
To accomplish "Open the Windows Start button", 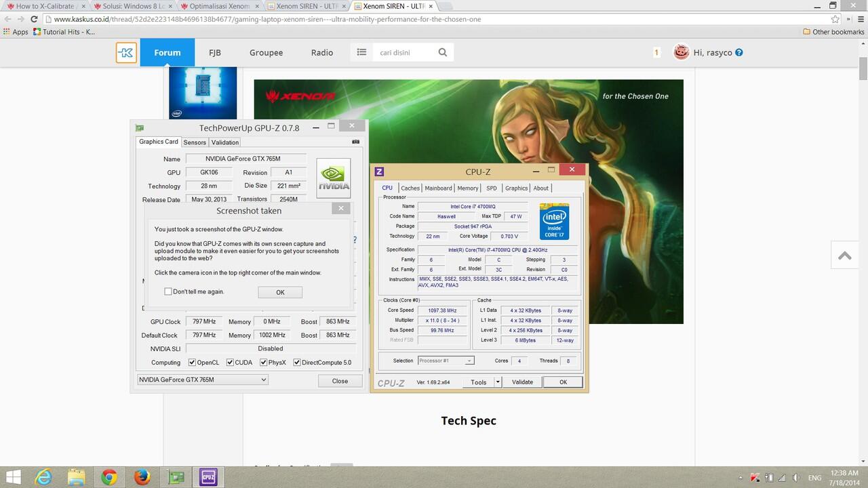I will click(14, 478).
